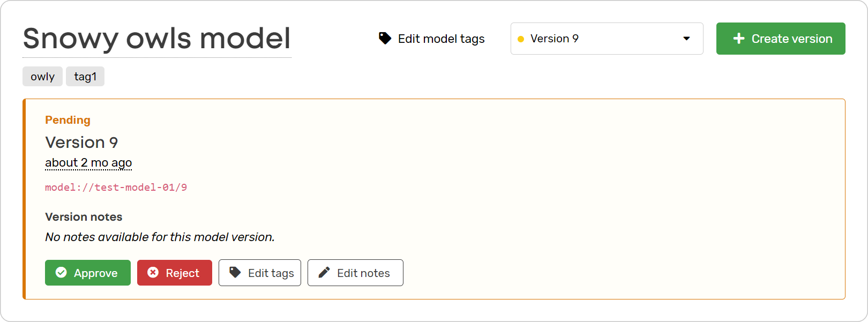The width and height of the screenshot is (868, 322).
Task: Click the tag icon inside Edit tags button
Action: click(x=235, y=273)
